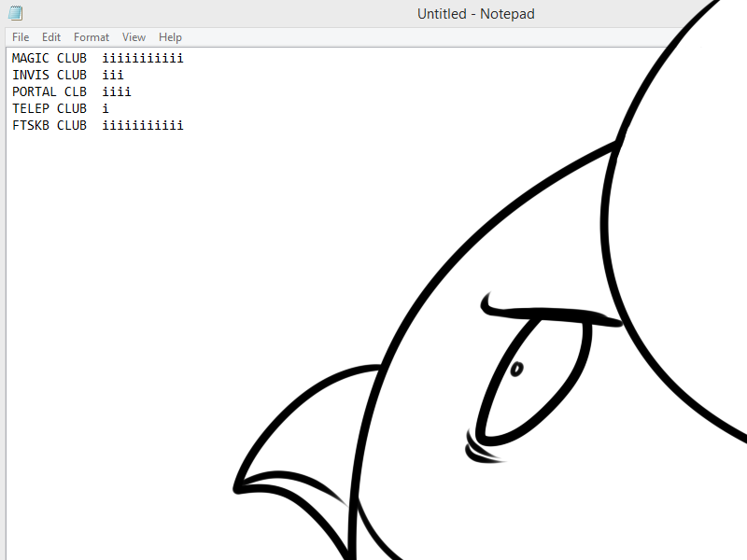Place cursor in the "MAGIC CLUB" text
This screenshot has width=747, height=560.
pyautogui.click(x=49, y=59)
